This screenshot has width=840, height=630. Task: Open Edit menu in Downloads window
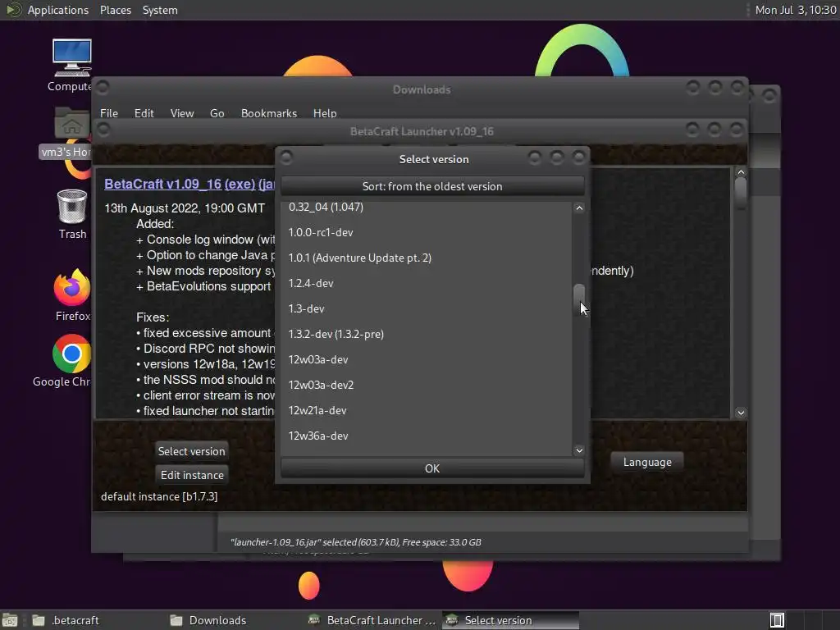[144, 113]
